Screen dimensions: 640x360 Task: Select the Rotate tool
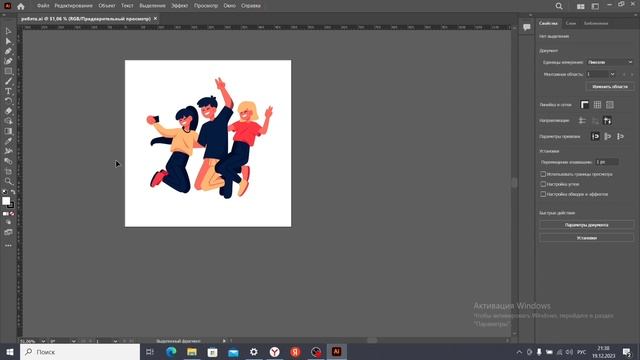8,101
